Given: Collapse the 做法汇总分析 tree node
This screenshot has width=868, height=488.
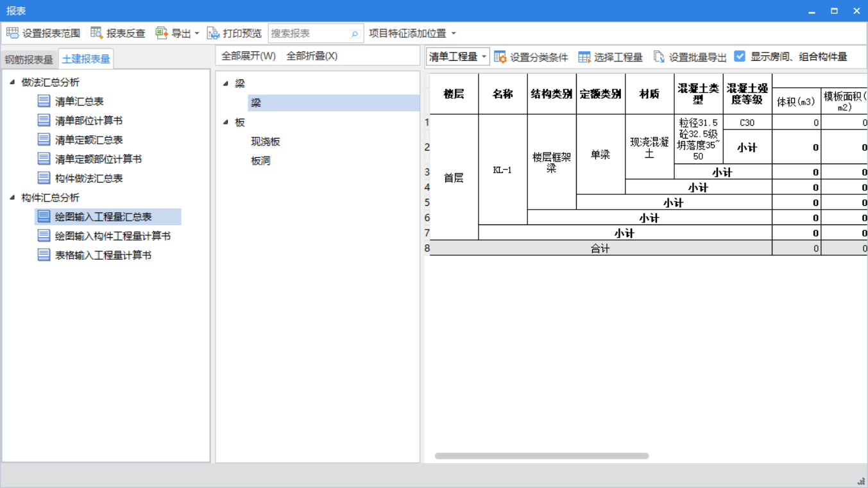Looking at the screenshot, I should point(12,82).
